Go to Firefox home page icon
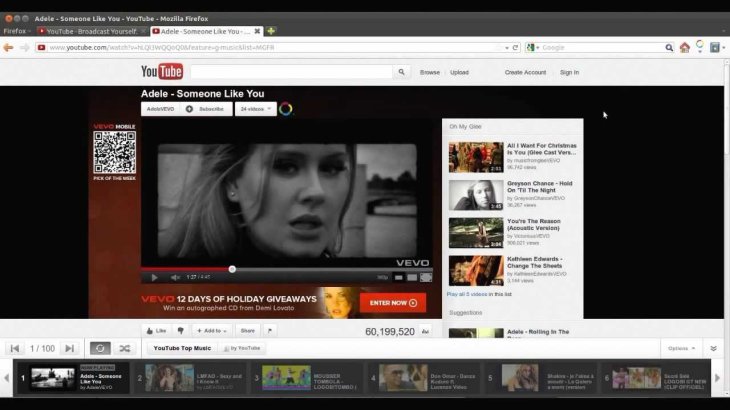 684,47
